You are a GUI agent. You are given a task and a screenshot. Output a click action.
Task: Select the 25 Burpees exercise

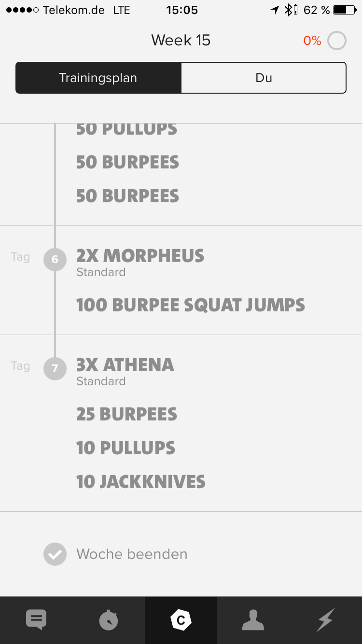pos(126,414)
